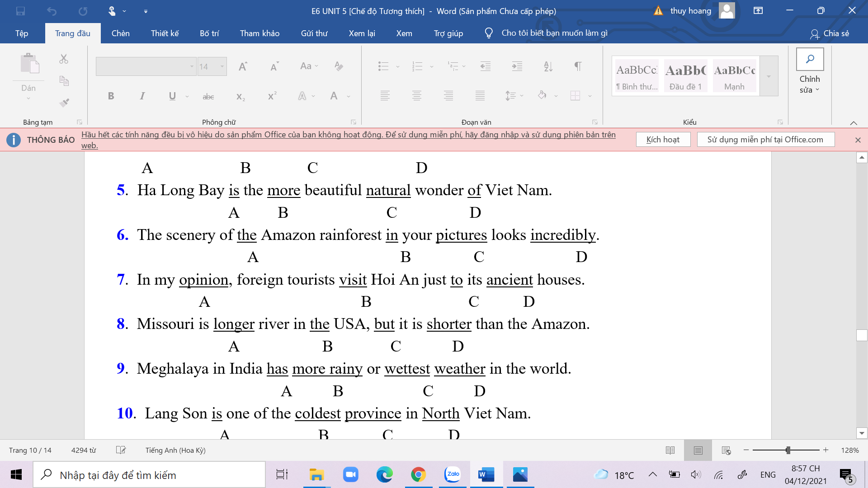Click the Cut scissors icon
The height and width of the screenshot is (488, 868).
click(64, 59)
